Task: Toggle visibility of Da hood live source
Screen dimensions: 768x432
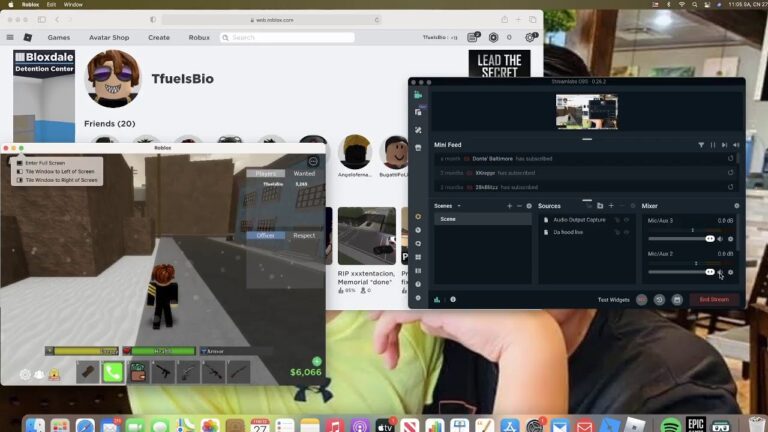Action: [626, 232]
